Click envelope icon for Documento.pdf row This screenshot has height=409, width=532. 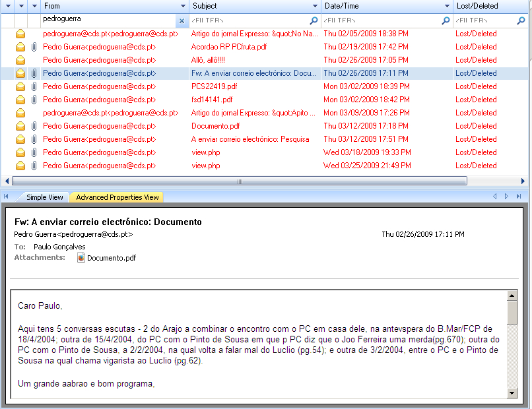pos(20,126)
